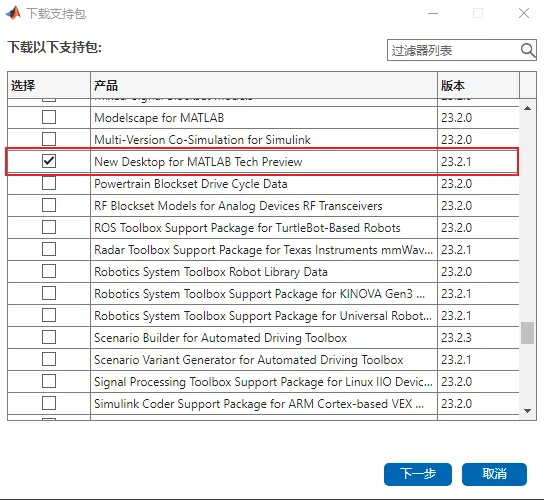Click the 版本 column header

click(x=479, y=85)
